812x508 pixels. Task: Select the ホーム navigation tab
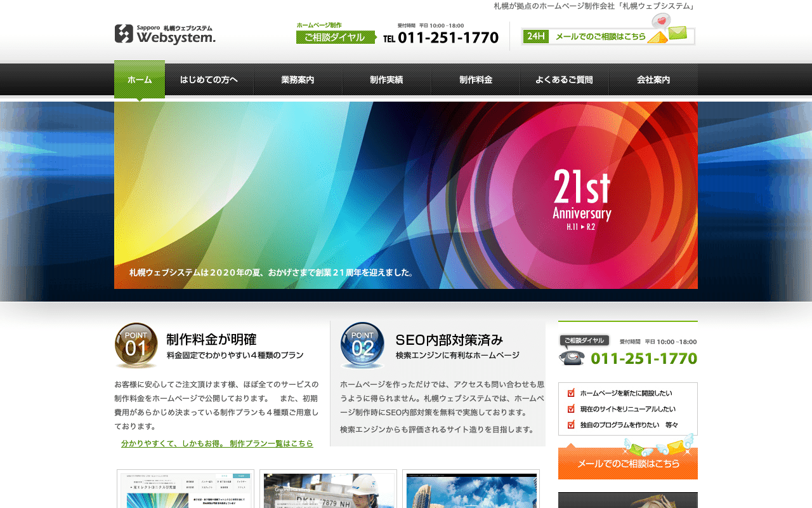point(140,80)
